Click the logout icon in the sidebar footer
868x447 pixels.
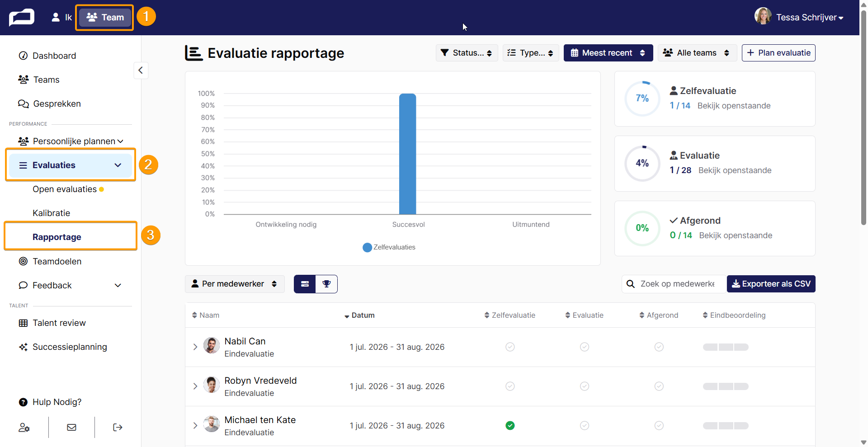118,427
